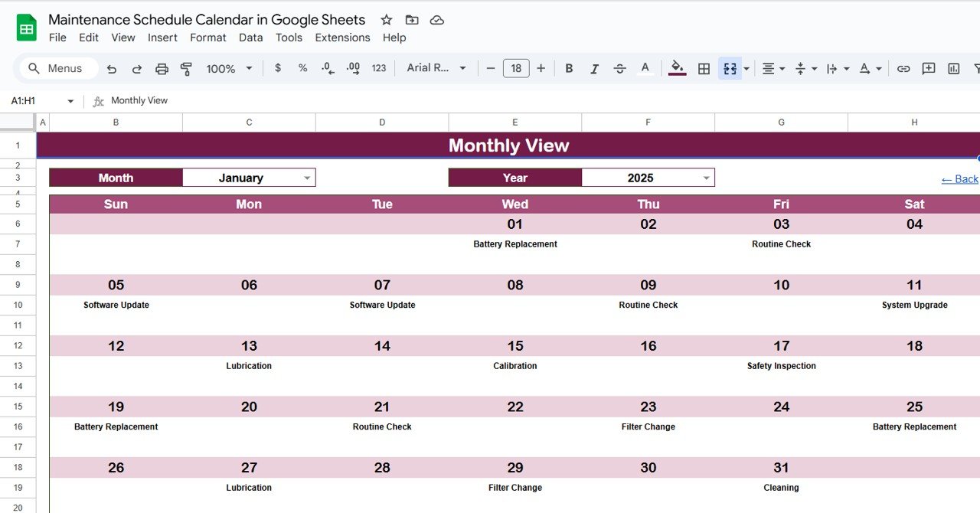This screenshot has width=980, height=513.
Task: Click the insert link icon
Action: pos(903,68)
